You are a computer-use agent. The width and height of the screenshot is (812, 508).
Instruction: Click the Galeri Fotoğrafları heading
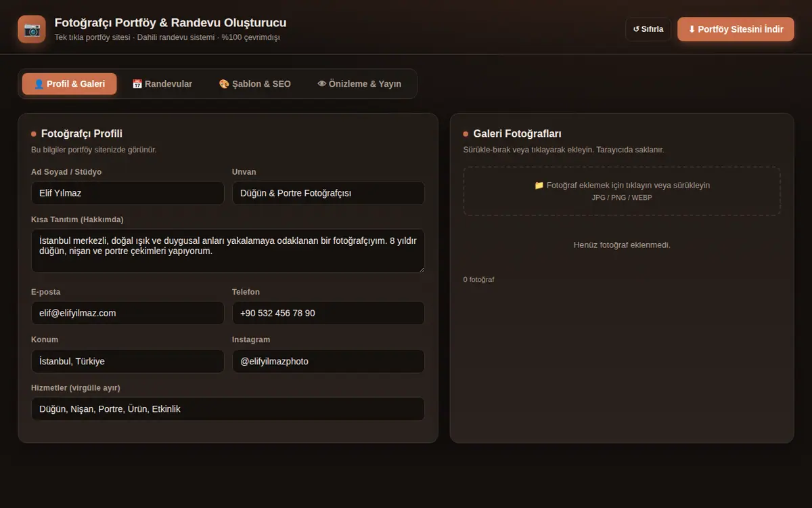point(518,134)
